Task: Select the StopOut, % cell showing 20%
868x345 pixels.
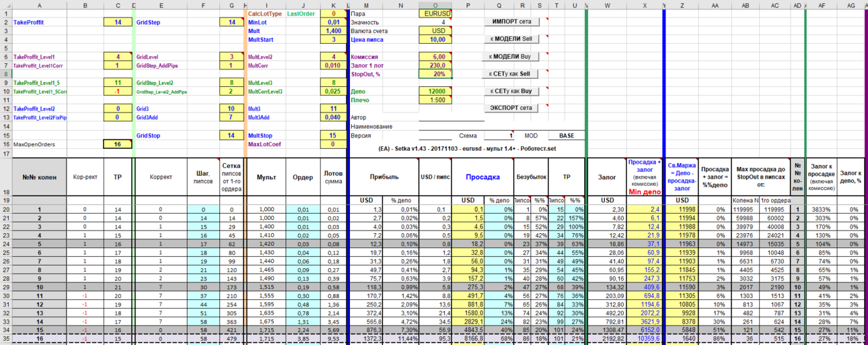Action: [435, 74]
